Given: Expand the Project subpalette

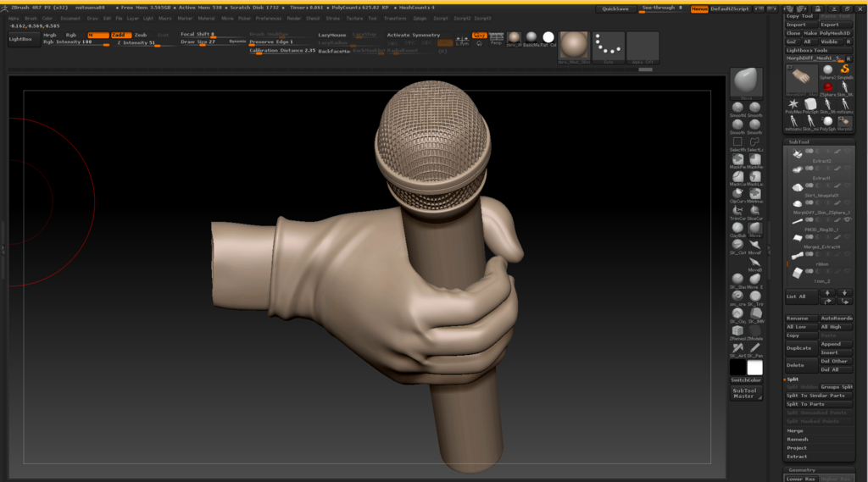Looking at the screenshot, I should 797,448.
